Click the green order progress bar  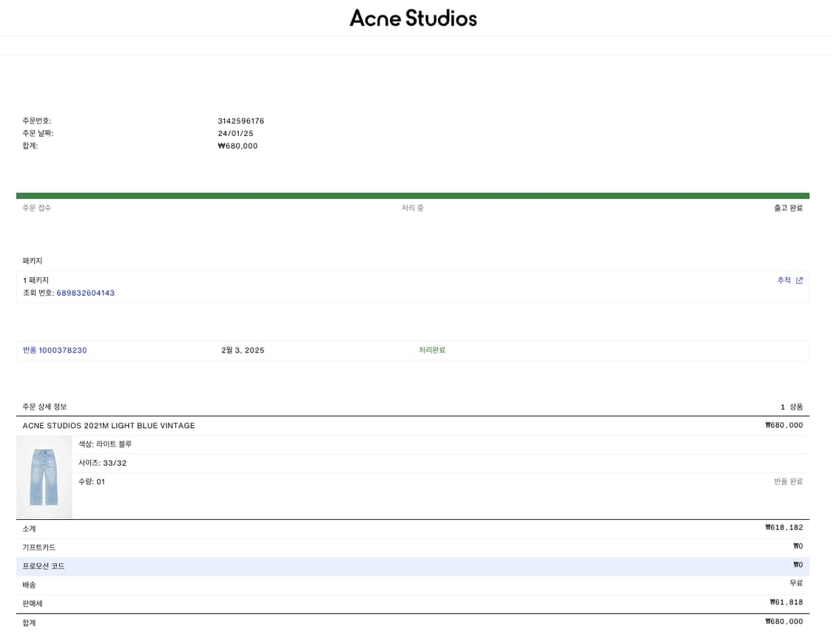[413, 196]
